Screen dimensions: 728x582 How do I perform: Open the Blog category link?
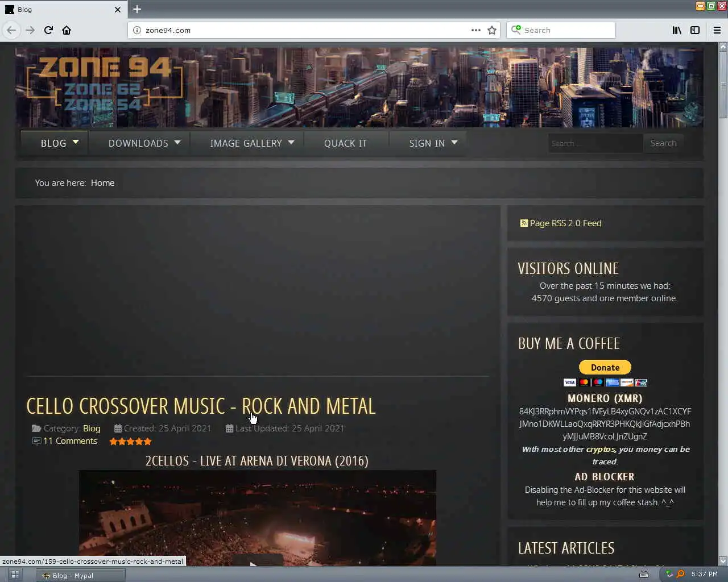click(92, 428)
